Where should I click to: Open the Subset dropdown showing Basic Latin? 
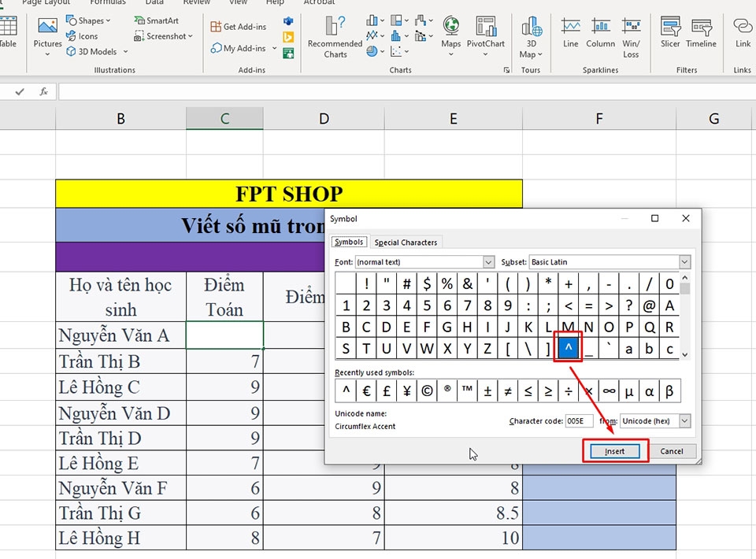[x=684, y=261]
